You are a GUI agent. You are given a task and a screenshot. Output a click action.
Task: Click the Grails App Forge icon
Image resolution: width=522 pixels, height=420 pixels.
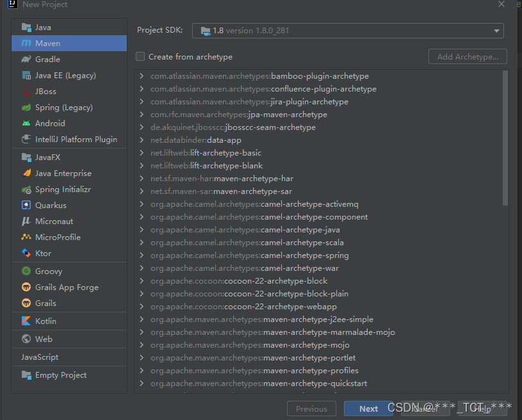(x=26, y=287)
